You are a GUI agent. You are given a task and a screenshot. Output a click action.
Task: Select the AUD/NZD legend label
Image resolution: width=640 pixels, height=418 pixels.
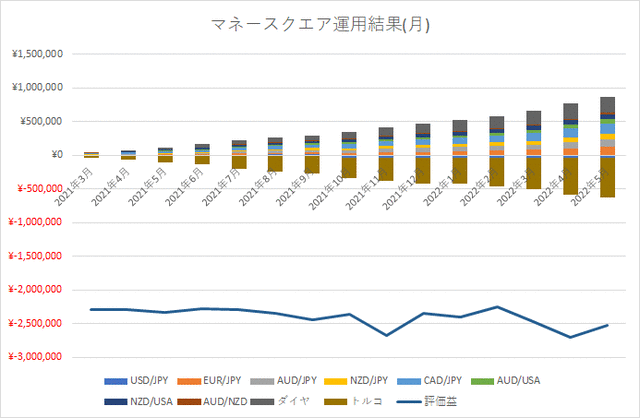[225, 401]
